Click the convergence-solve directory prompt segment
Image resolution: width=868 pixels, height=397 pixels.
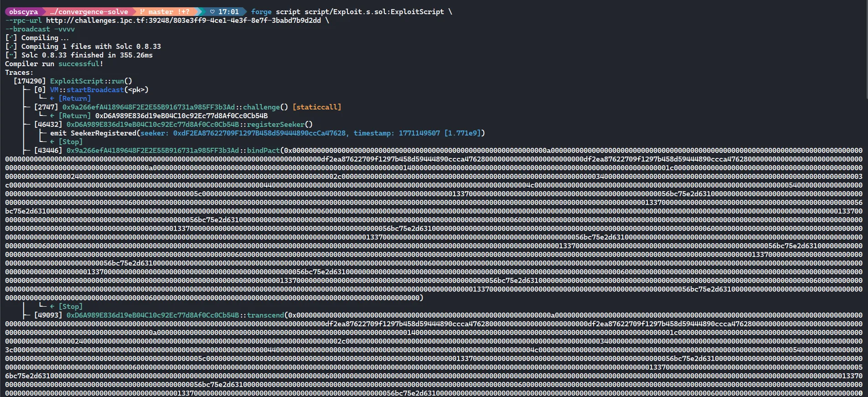pos(89,12)
